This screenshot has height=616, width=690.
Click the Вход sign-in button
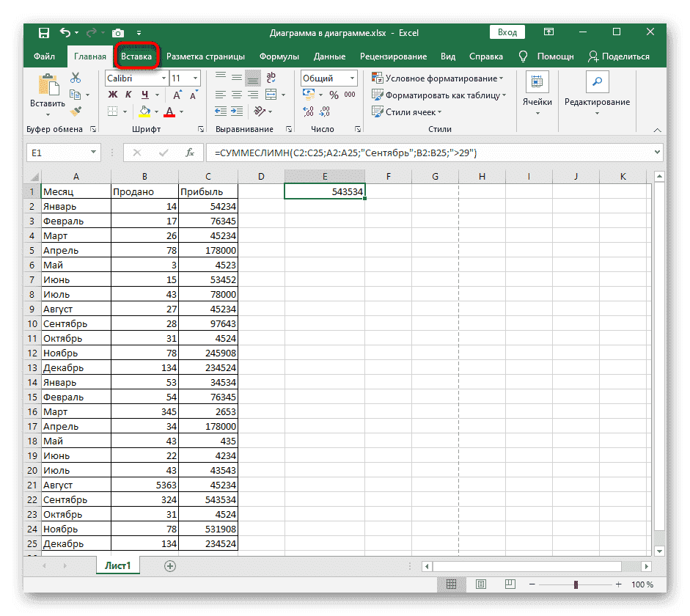tap(507, 32)
